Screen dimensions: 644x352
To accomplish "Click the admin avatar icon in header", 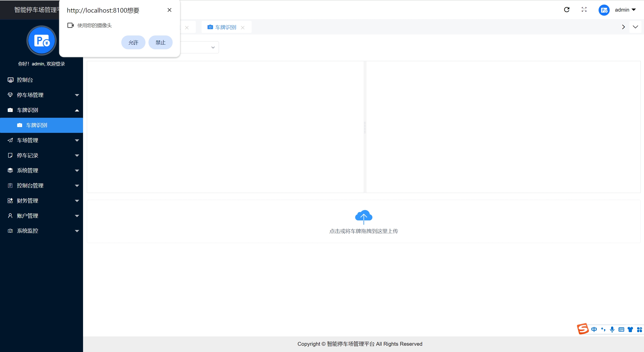I will coord(604,10).
